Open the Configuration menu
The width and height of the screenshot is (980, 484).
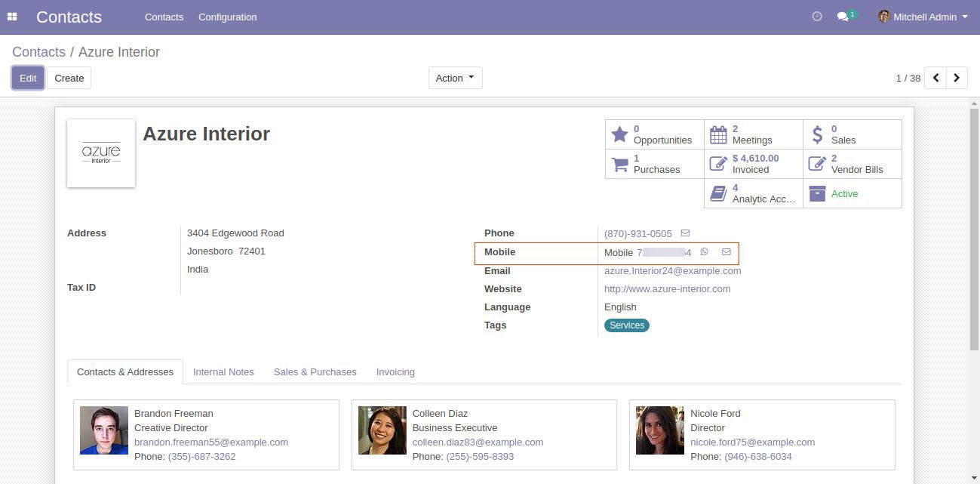pos(228,17)
